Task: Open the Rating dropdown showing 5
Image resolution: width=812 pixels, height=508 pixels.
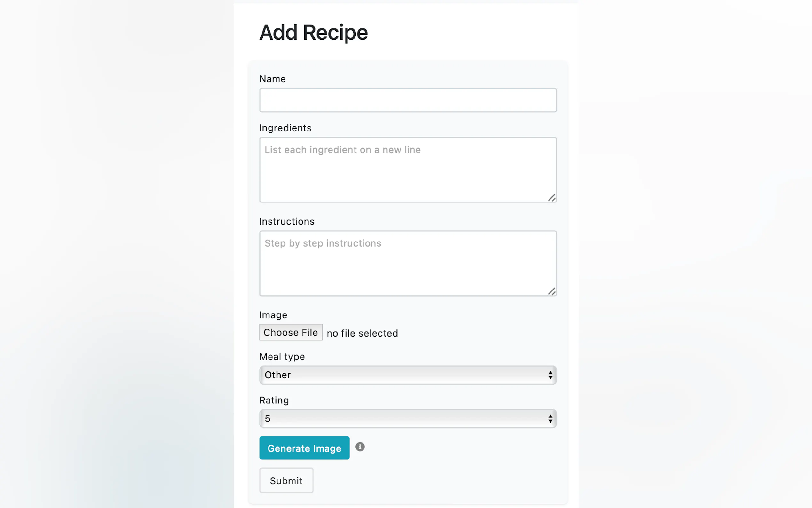Action: (x=408, y=419)
